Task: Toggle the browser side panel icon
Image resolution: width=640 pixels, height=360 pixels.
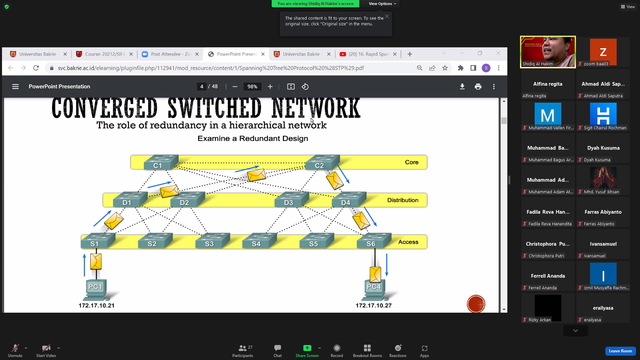Action: (473, 68)
